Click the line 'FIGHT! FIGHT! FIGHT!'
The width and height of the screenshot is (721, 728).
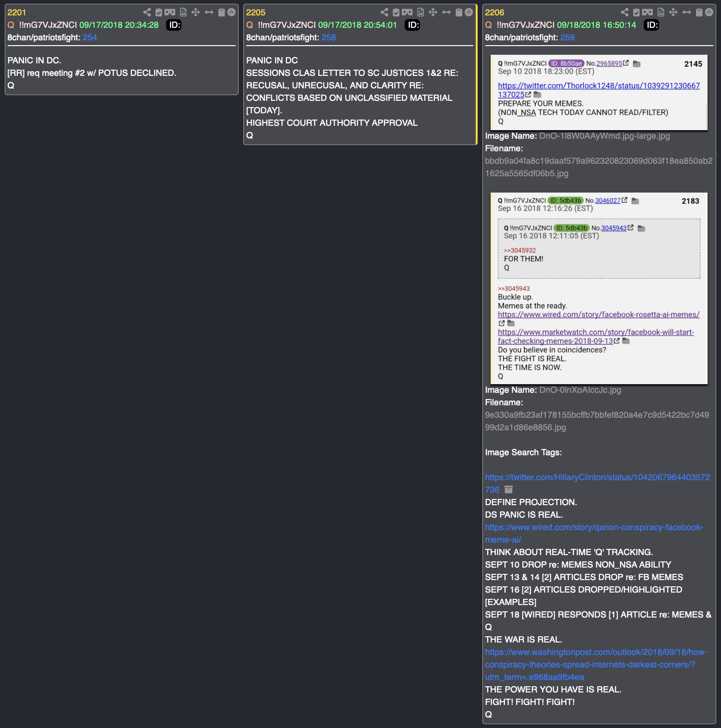[530, 702]
